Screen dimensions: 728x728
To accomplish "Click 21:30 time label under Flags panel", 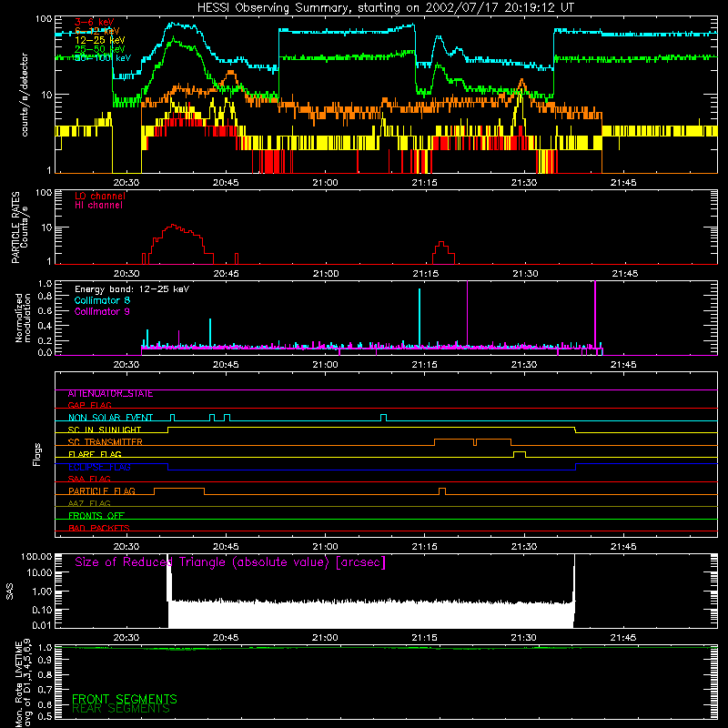I will (x=524, y=547).
